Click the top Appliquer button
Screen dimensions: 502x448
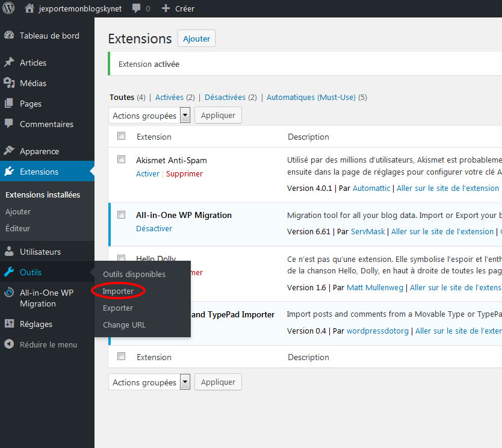[x=218, y=115]
